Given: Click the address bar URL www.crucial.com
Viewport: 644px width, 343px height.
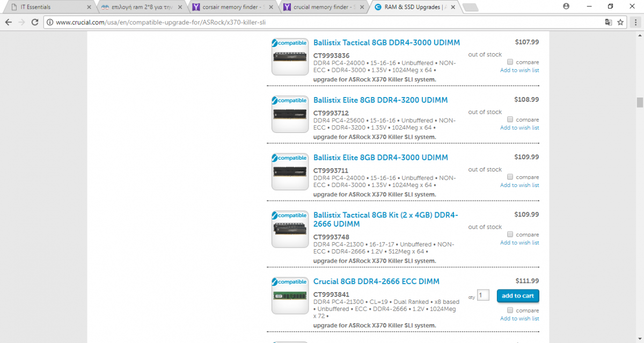Looking at the screenshot, I should coord(160,23).
